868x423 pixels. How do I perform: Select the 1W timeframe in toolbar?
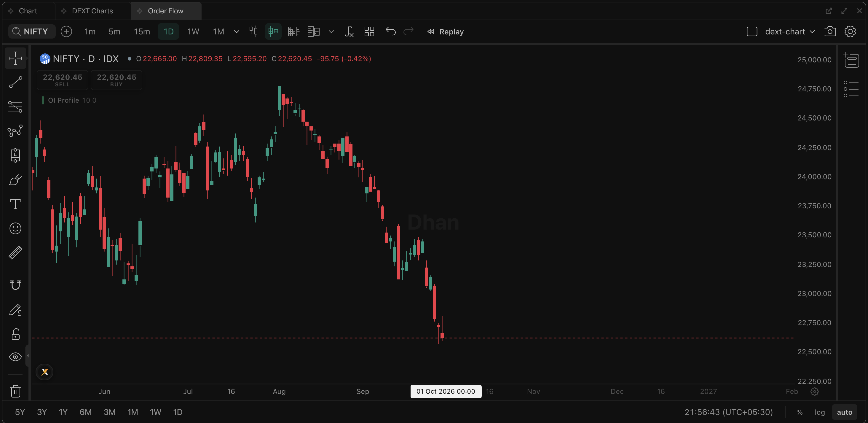click(193, 32)
